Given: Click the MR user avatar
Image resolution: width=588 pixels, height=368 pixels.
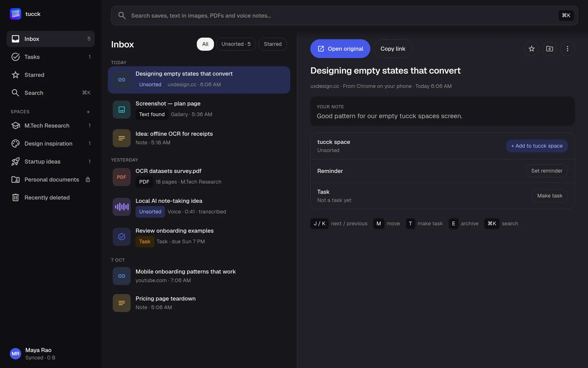Looking at the screenshot, I should [x=15, y=354].
